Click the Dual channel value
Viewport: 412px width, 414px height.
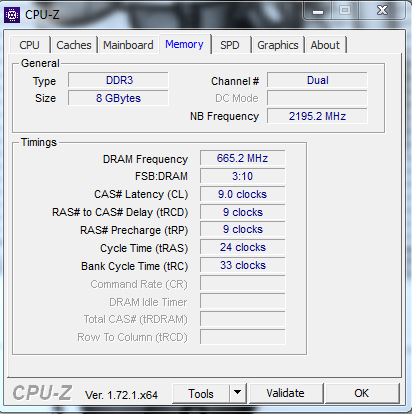coord(317,80)
